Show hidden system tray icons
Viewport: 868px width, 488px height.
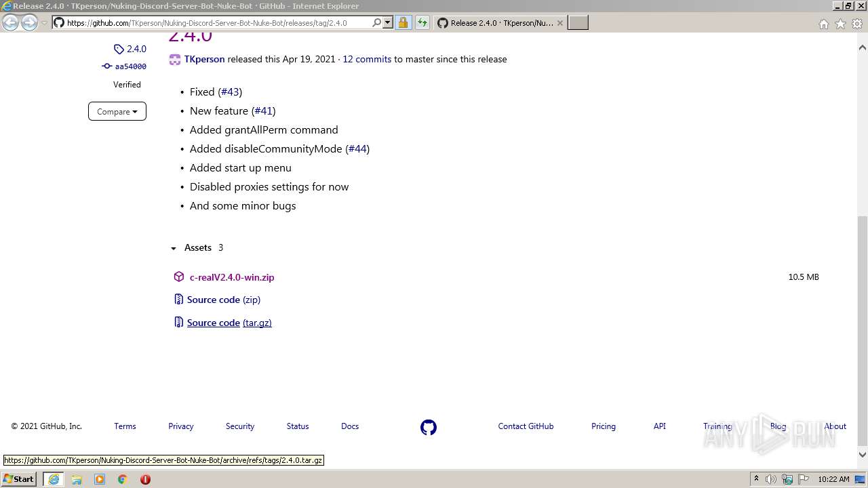coord(756,479)
